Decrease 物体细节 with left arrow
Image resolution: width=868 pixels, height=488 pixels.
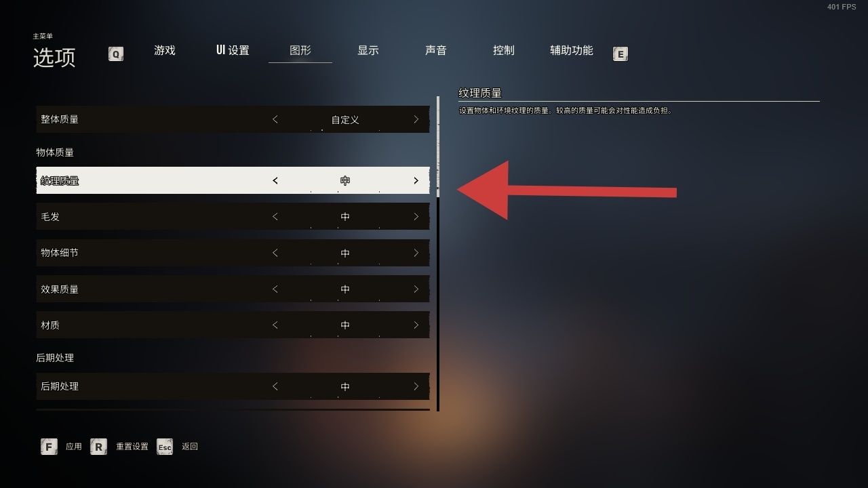coord(275,253)
